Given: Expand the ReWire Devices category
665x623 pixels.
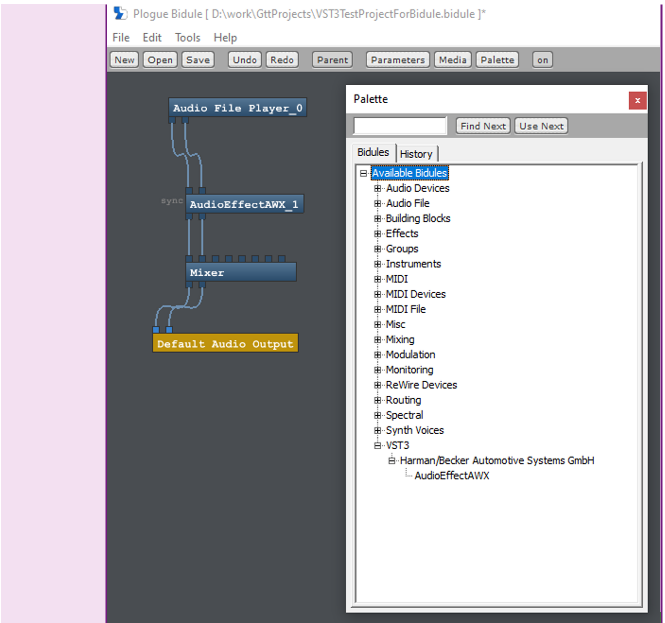Looking at the screenshot, I should tap(377, 385).
